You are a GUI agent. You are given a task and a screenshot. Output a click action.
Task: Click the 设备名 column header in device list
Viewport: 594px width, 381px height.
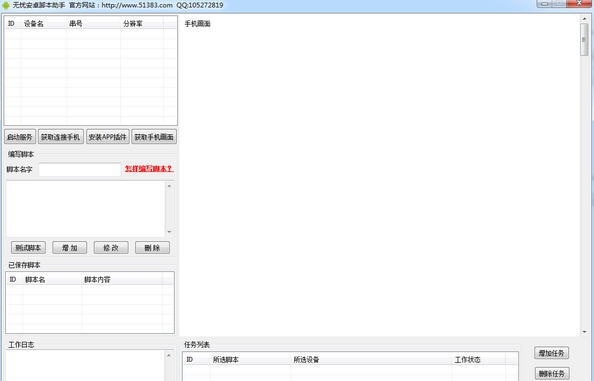tap(44, 23)
